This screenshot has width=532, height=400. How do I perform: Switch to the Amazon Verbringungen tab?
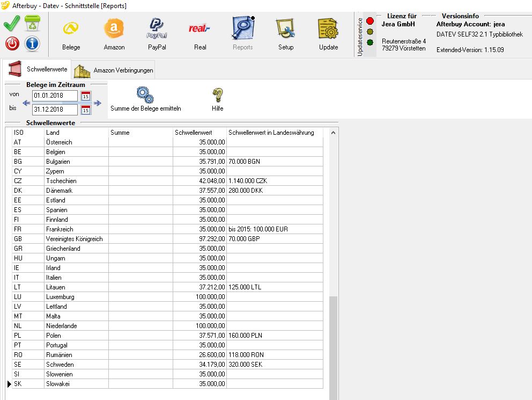[114, 70]
